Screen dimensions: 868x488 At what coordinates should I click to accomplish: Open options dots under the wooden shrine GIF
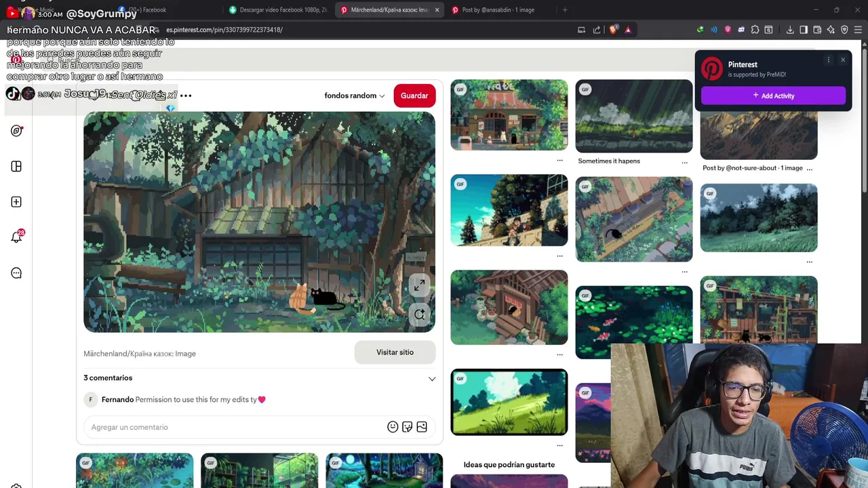click(x=559, y=354)
